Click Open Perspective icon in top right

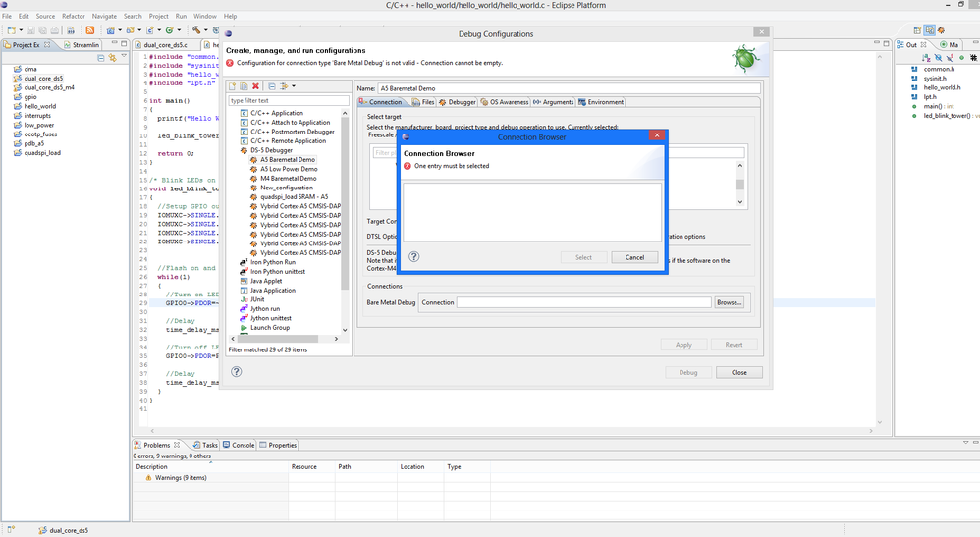917,30
